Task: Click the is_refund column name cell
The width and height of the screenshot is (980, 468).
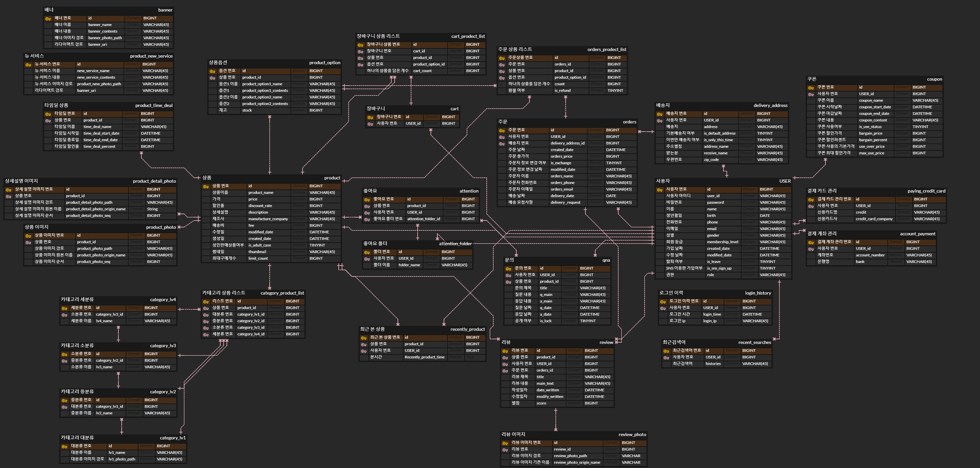Action: click(x=562, y=91)
